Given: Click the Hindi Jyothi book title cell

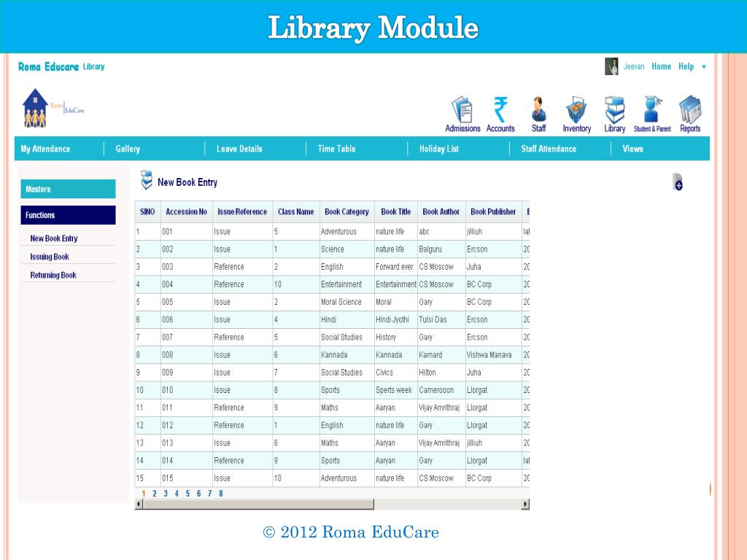Looking at the screenshot, I should 396,319.
